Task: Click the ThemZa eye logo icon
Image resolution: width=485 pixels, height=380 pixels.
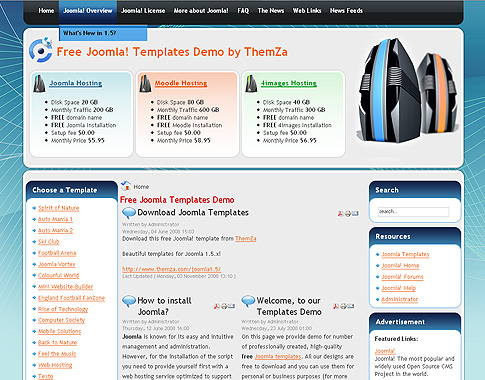Action: click(41, 50)
